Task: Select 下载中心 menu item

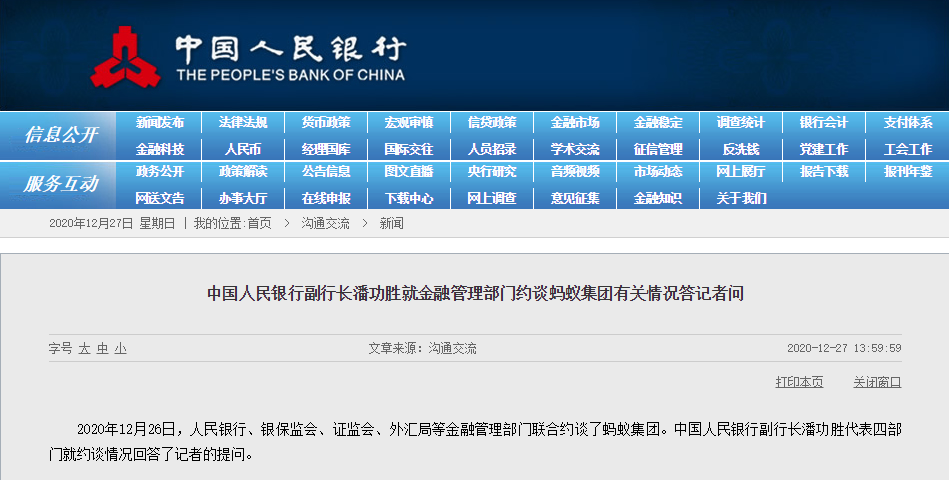Action: point(409,198)
